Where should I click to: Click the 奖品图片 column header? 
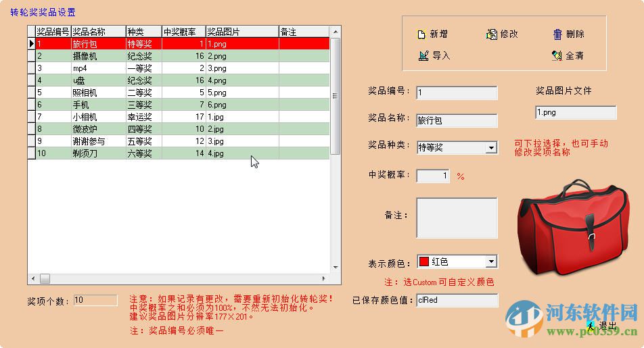point(242,32)
